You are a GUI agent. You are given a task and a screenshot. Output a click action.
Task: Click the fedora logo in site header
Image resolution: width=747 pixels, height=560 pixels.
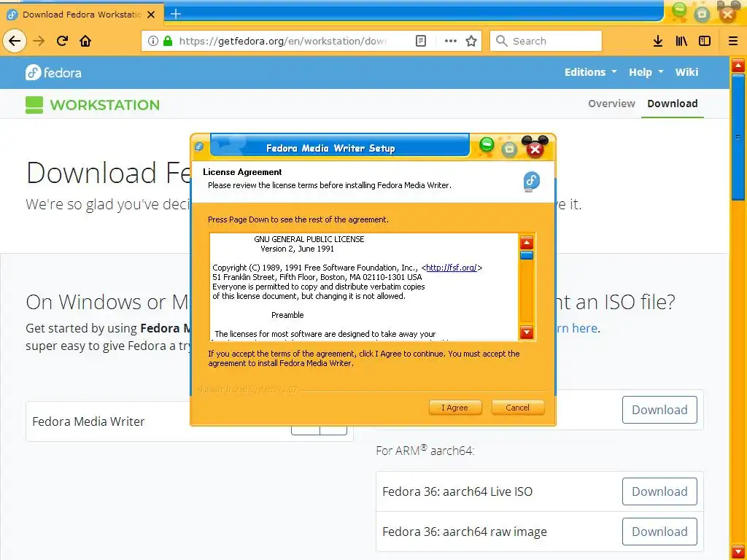tap(53, 72)
